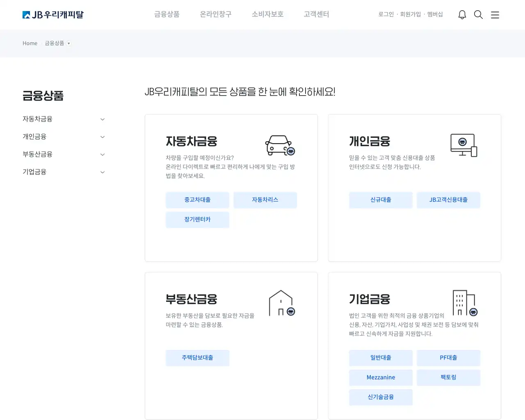Open the notification bell icon
This screenshot has width=525, height=420.
[462, 15]
